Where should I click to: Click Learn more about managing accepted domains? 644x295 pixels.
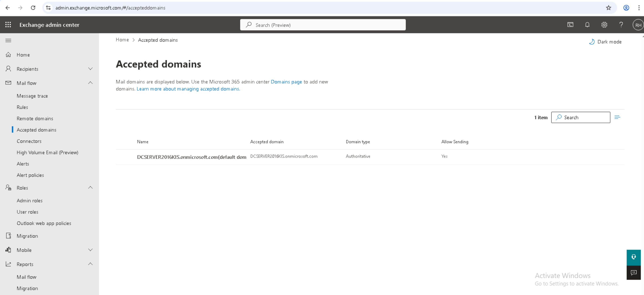[188, 89]
